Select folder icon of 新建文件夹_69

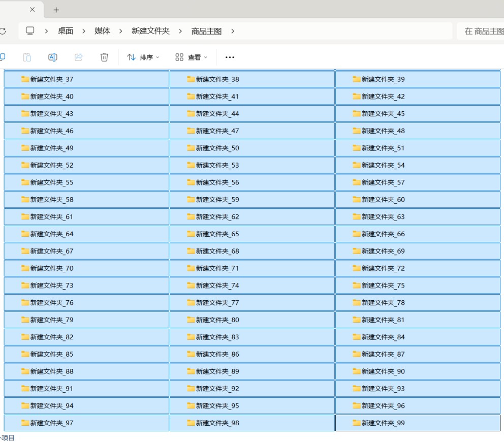point(357,251)
